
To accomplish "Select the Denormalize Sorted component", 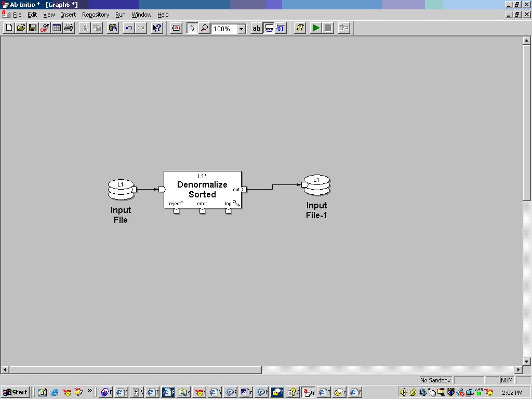I will tap(203, 190).
